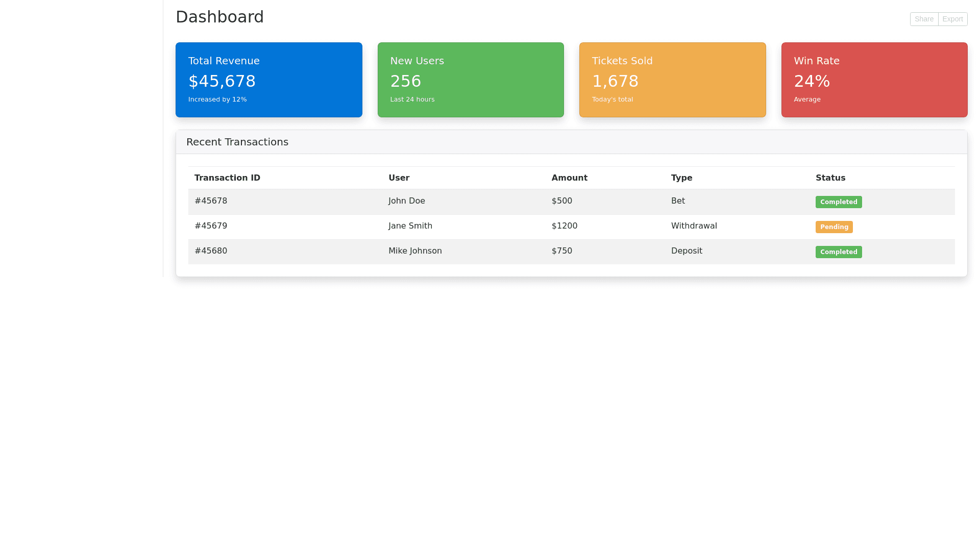Screen dimensions: 980x551
Task: Click the Type column header
Action: pyautogui.click(x=681, y=178)
